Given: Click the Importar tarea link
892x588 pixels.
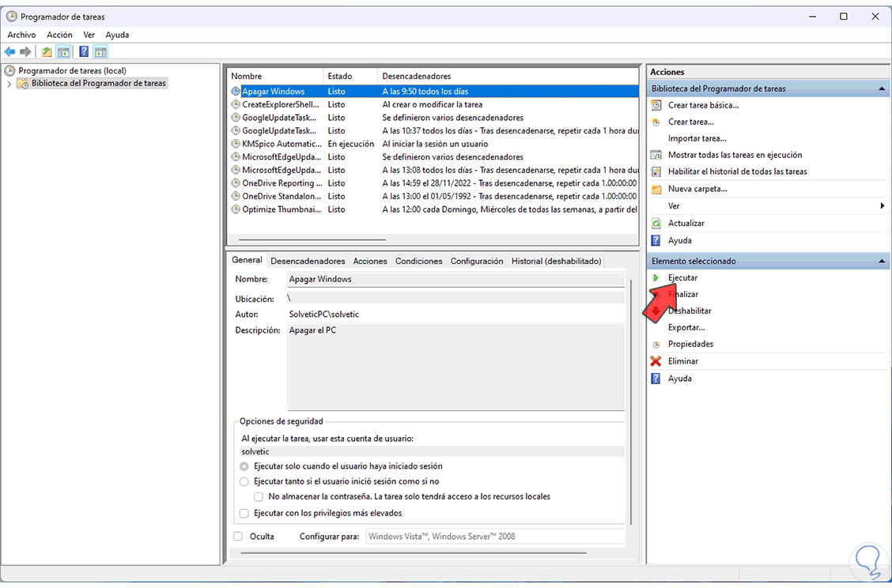Looking at the screenshot, I should point(697,138).
